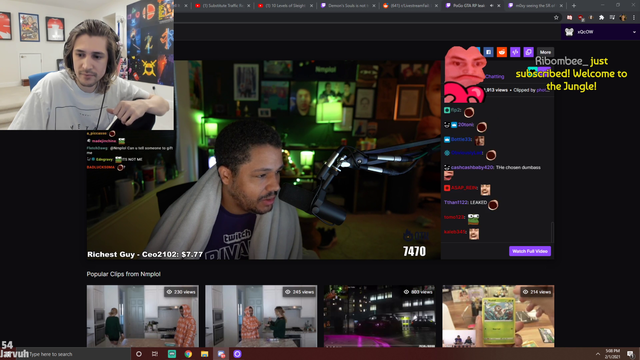Open the 214 views card clip thumbnail
The height and width of the screenshot is (360, 640).
[498, 316]
